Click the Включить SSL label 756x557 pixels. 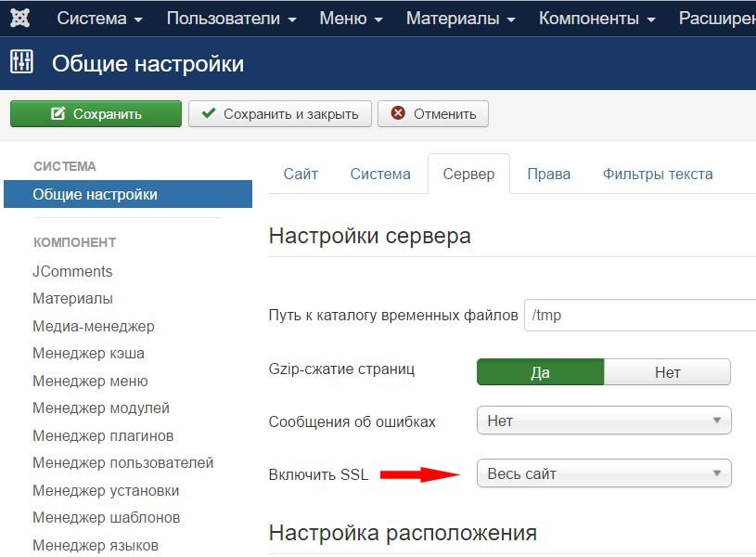click(318, 474)
